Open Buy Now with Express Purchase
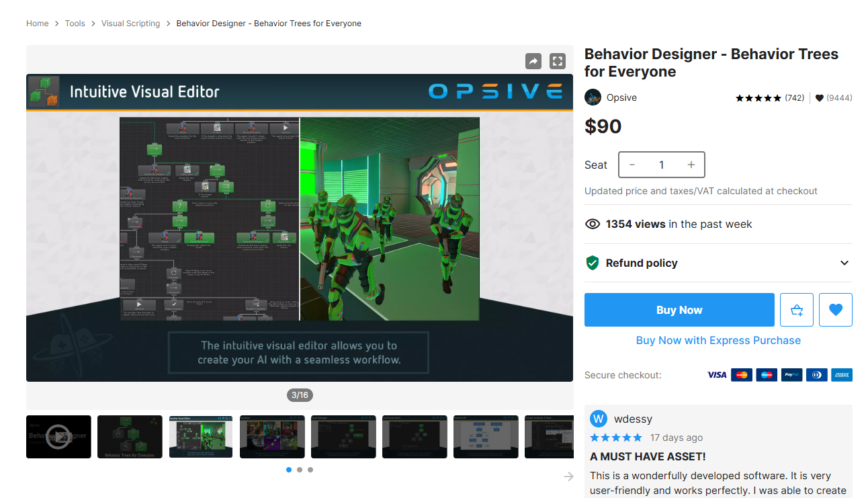 tap(718, 340)
